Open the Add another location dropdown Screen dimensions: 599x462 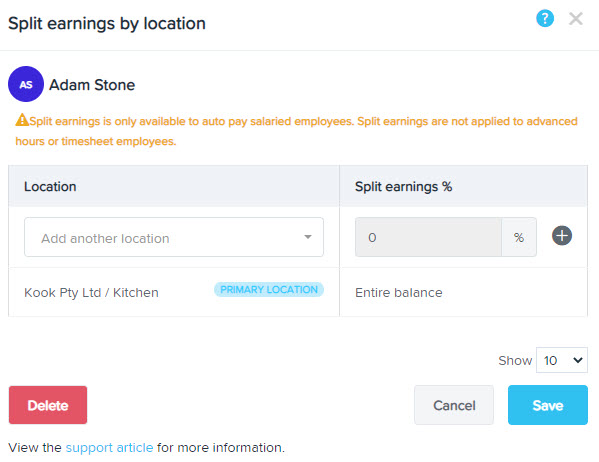[x=174, y=237]
